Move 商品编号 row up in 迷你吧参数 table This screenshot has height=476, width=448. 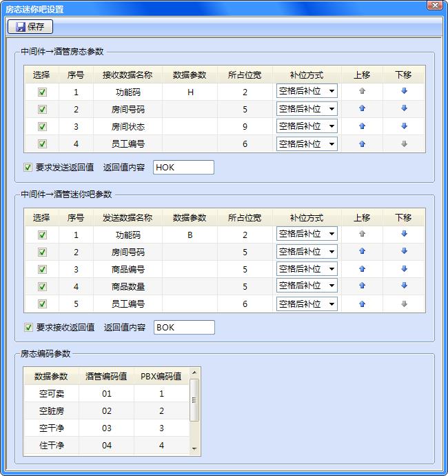click(362, 269)
